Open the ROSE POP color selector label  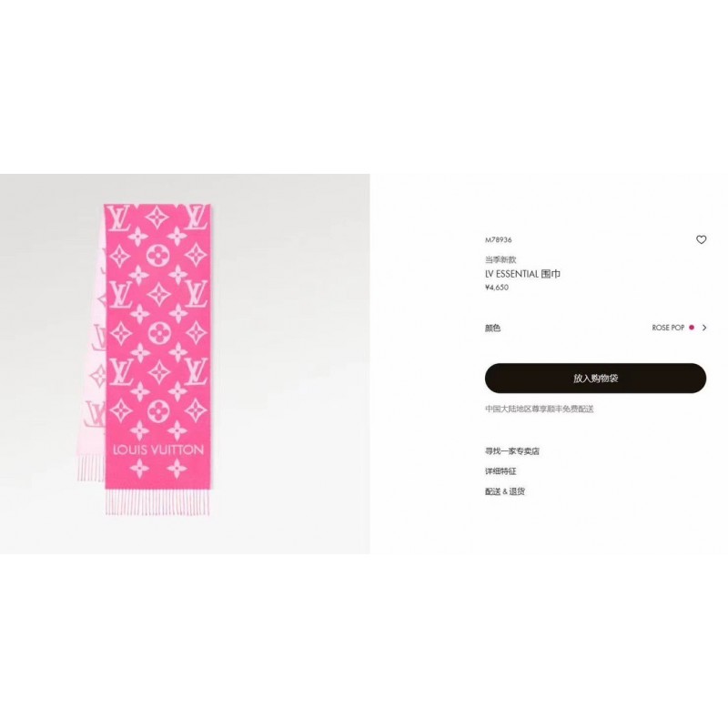[x=668, y=328]
